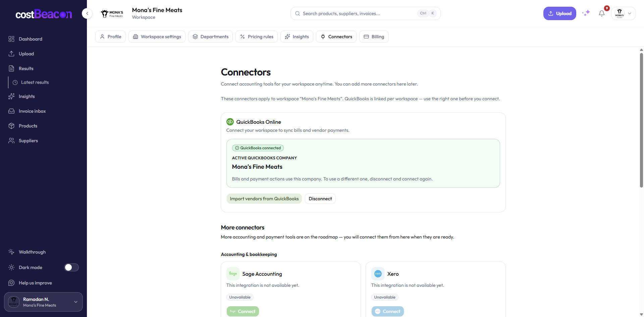This screenshot has height=317, width=644.
Task: Open Invoice inbox in the sidebar
Action: [x=43, y=111]
